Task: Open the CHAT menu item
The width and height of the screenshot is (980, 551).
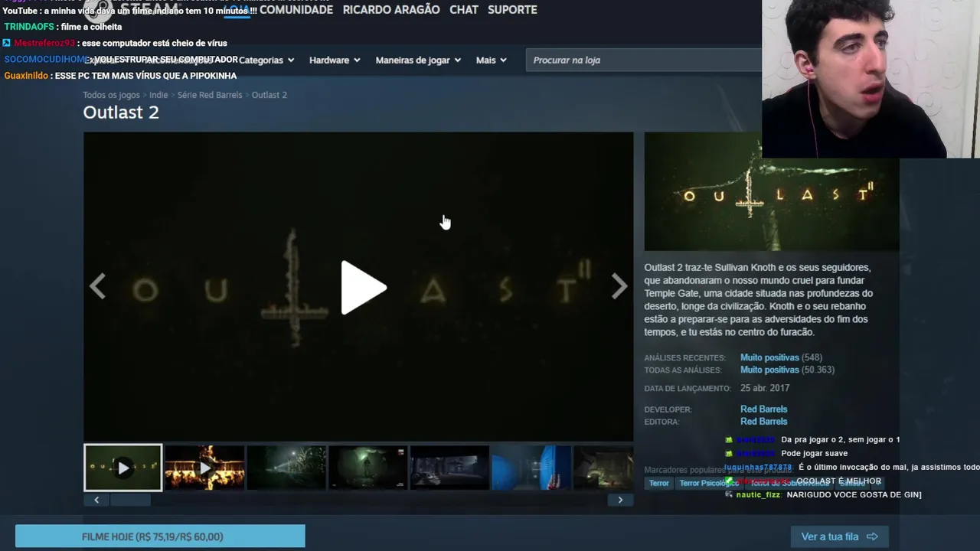Action: [x=464, y=10]
